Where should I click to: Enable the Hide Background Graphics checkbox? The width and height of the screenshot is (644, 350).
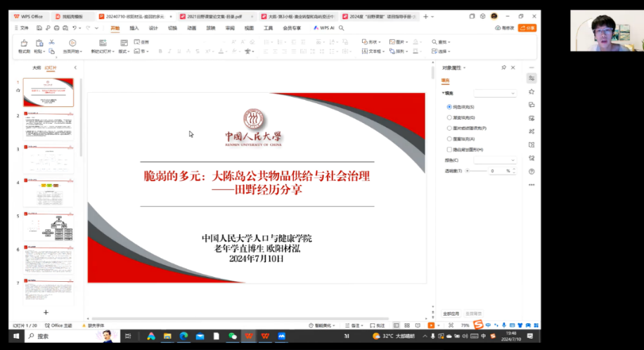(x=449, y=150)
